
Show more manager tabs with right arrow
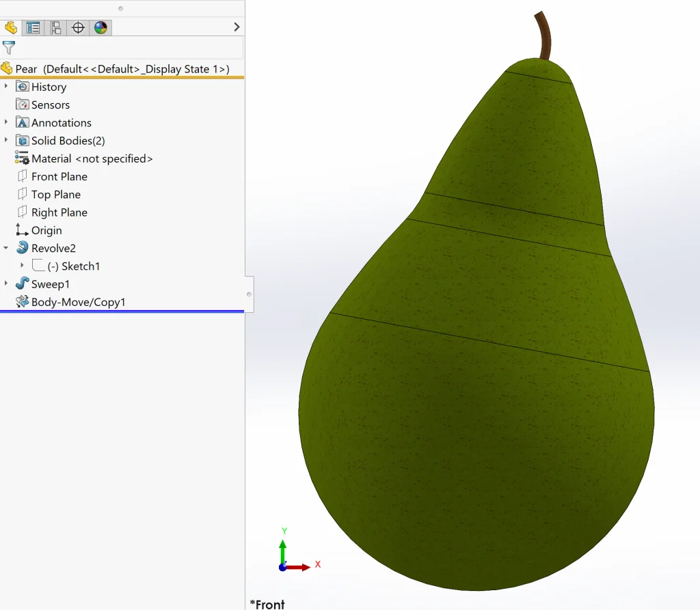click(237, 27)
